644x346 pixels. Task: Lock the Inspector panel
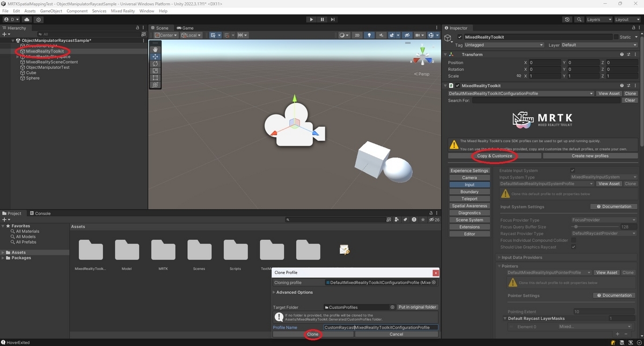(633, 28)
